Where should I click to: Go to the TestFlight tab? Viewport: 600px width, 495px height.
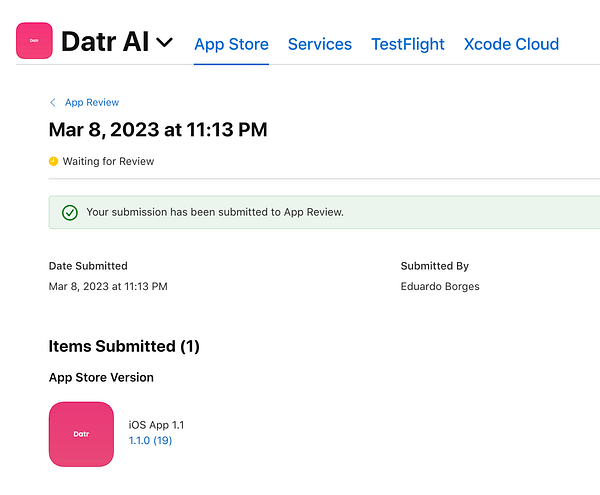point(408,44)
